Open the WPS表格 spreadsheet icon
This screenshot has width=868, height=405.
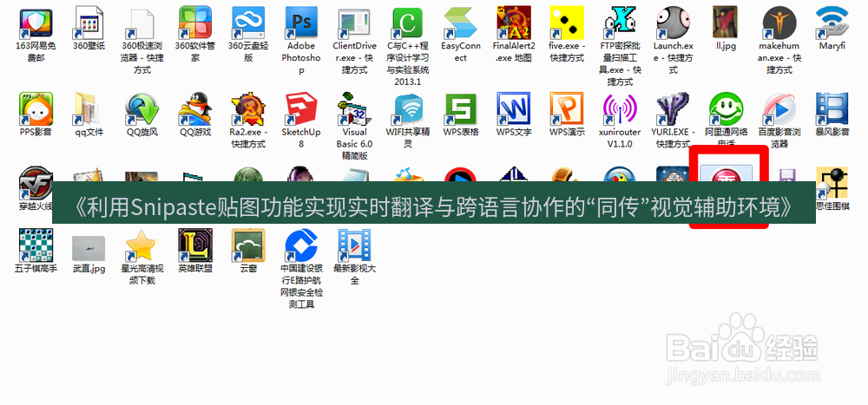[x=461, y=108]
